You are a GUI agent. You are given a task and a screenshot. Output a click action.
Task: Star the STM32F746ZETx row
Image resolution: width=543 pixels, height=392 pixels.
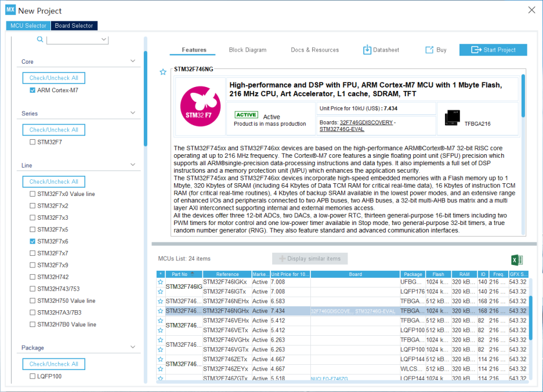(160, 360)
